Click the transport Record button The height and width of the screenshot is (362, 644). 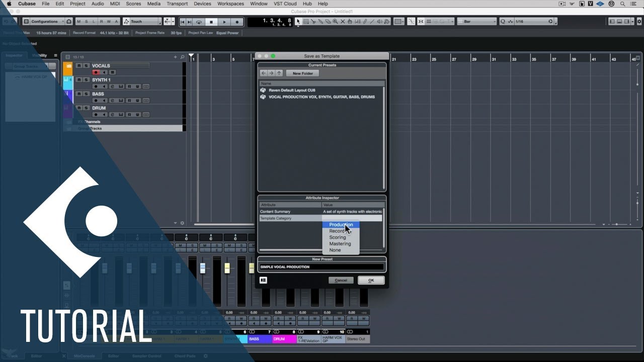coord(237,22)
